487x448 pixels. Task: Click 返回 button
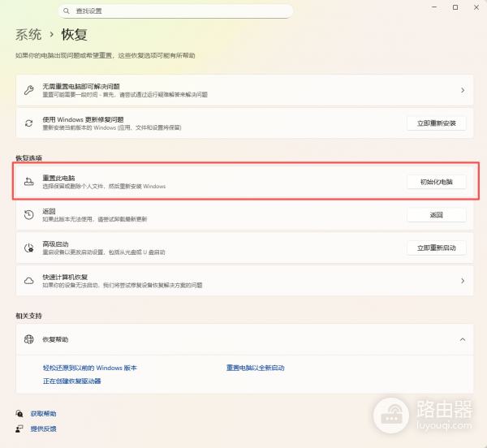pos(437,215)
